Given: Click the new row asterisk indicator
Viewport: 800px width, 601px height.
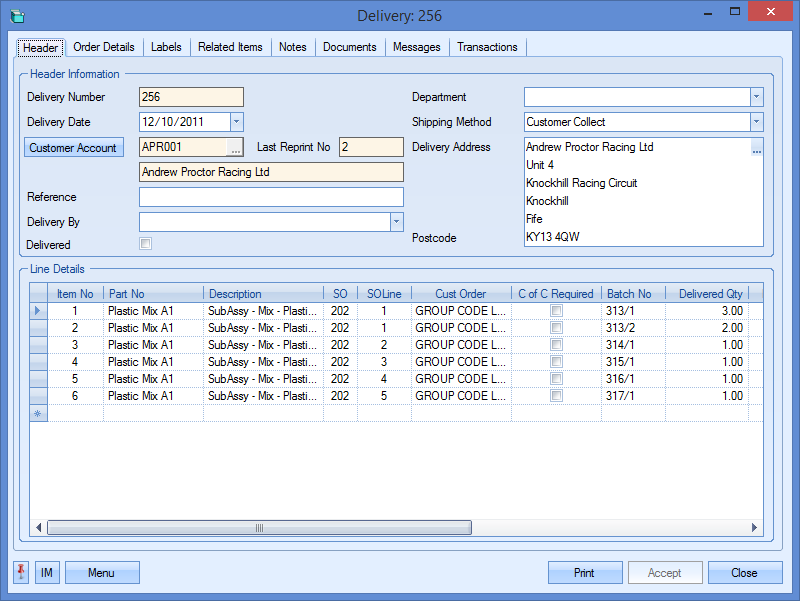Looking at the screenshot, I should click(39, 413).
